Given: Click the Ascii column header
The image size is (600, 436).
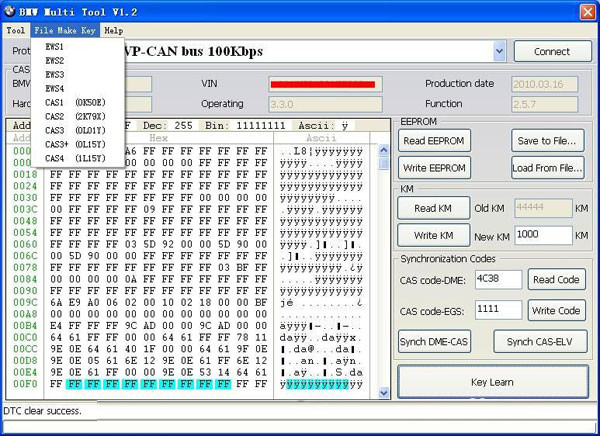Looking at the screenshot, I should pyautogui.click(x=321, y=138).
